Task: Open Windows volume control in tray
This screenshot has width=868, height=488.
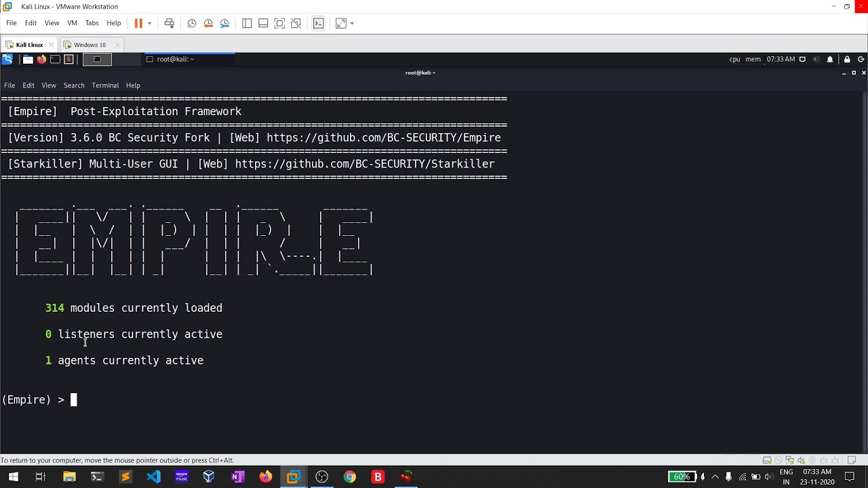Action: 768,476
